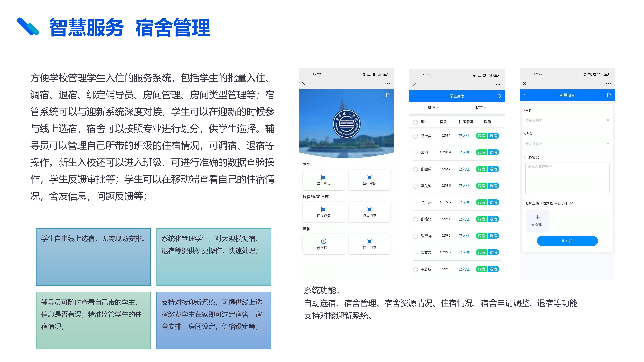The height and width of the screenshot is (362, 644).
Task: Select student 张羽 checkbox
Action: click(415, 153)
